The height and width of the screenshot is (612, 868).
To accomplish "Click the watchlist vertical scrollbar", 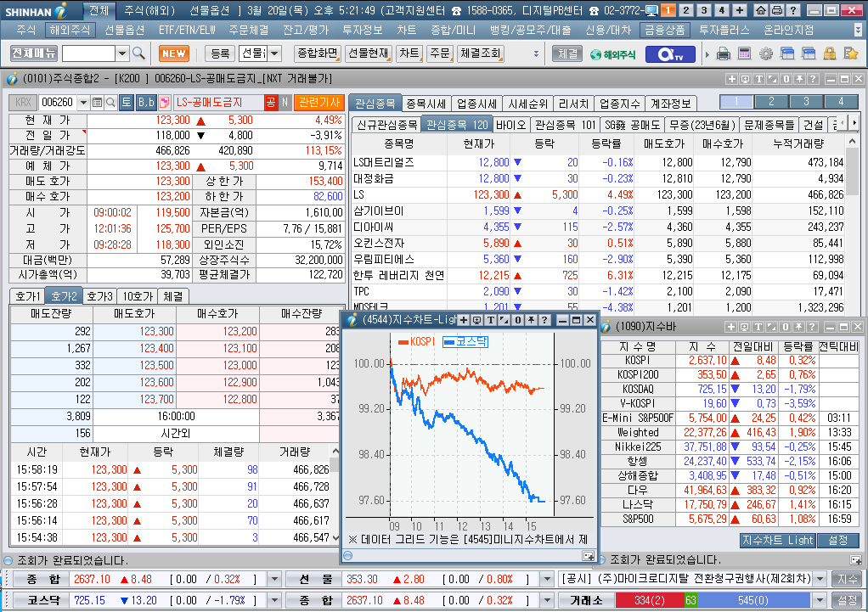I will pos(853,227).
